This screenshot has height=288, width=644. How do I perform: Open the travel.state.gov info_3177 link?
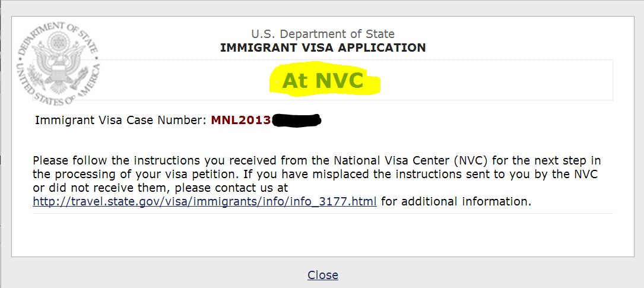pyautogui.click(x=205, y=202)
